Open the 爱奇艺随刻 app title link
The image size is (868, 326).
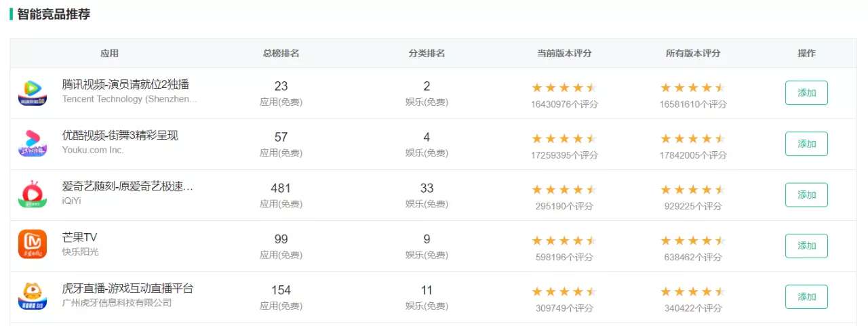(127, 186)
